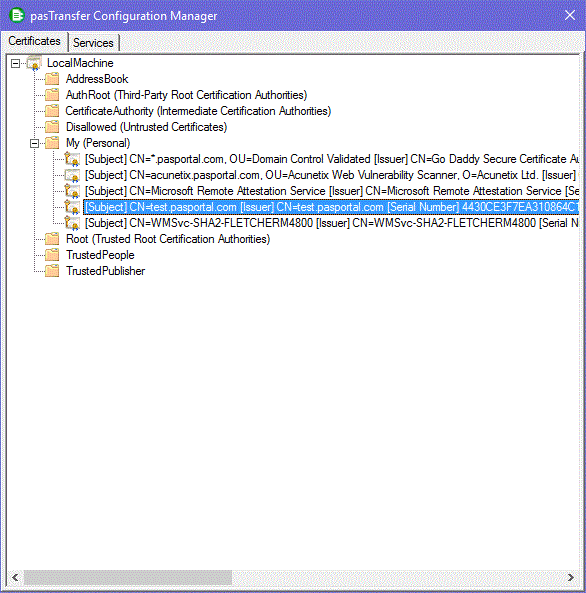Viewport: 586px width, 593px height.
Task: Click the WMSvc-SHA2-FLETCHERM4800 certificate icon
Action: (x=72, y=223)
